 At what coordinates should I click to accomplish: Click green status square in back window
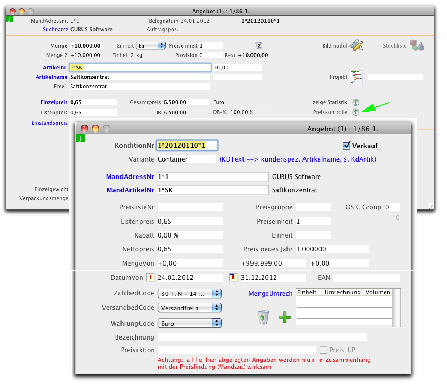coord(10,19)
